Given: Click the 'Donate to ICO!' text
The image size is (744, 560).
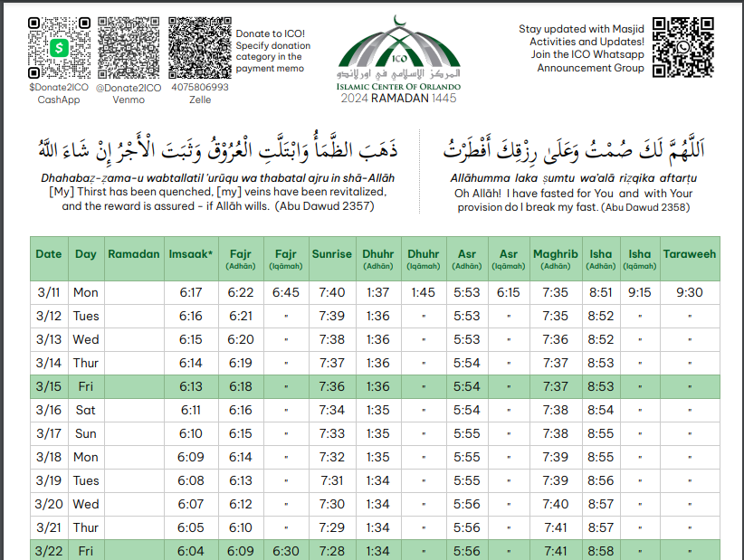Looking at the screenshot, I should coord(270,33).
